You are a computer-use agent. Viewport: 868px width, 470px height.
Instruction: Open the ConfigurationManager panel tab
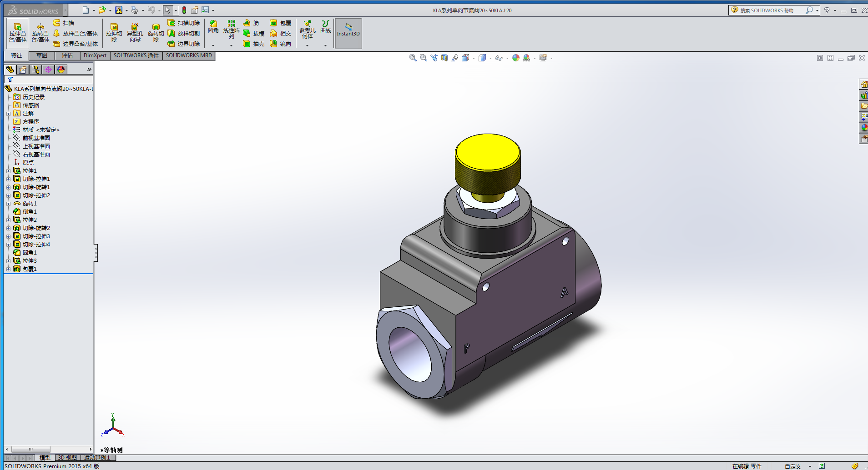click(x=35, y=69)
